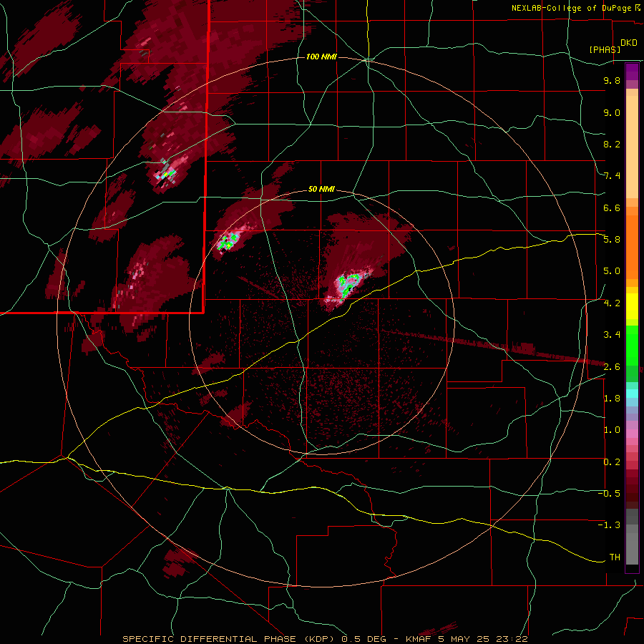Click the 1.8 value on the scale
Image resolution: width=644 pixels, height=644 pixels.
[x=612, y=399]
